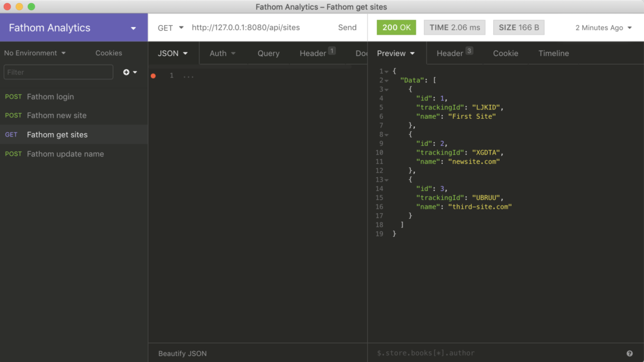Select the Fathom login request

pyautogui.click(x=50, y=97)
